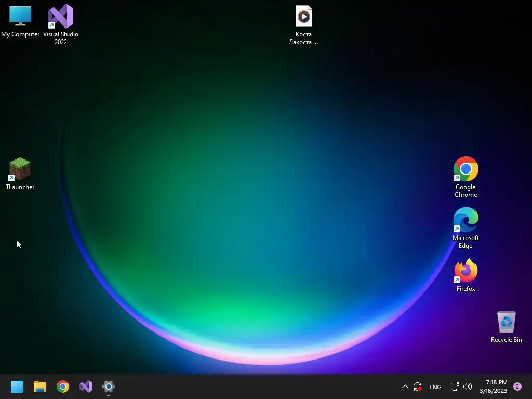Open File Explorer from the taskbar
Screen dimensions: 532x399
[39, 387]
